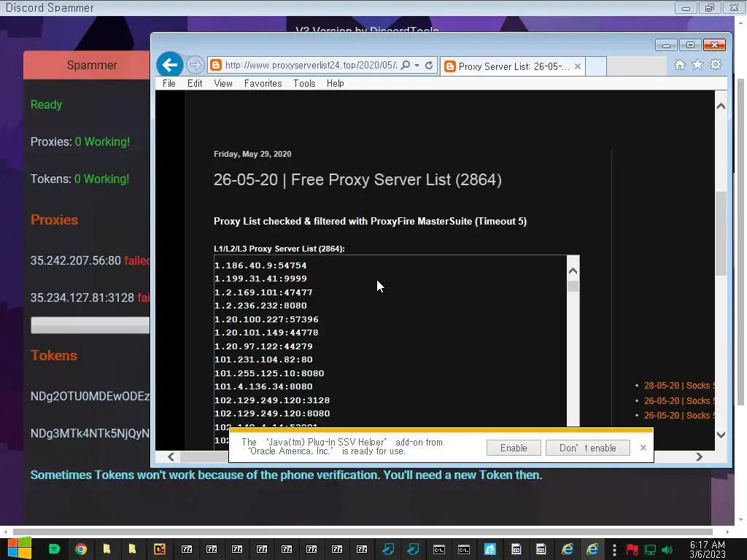Open a new blank browser tab
The width and height of the screenshot is (747, 560).
[x=595, y=66]
